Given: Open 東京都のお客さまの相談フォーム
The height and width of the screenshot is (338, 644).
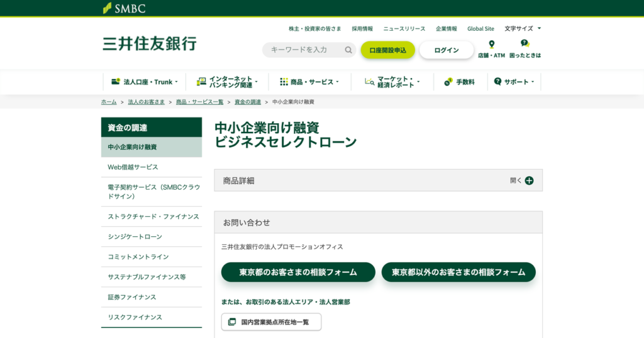Looking at the screenshot, I should click(x=298, y=272).
